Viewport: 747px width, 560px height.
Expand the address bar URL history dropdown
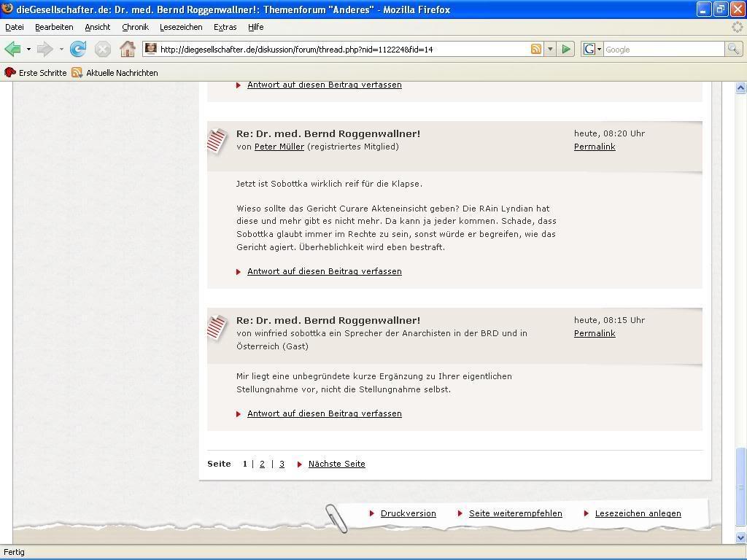pyautogui.click(x=550, y=50)
